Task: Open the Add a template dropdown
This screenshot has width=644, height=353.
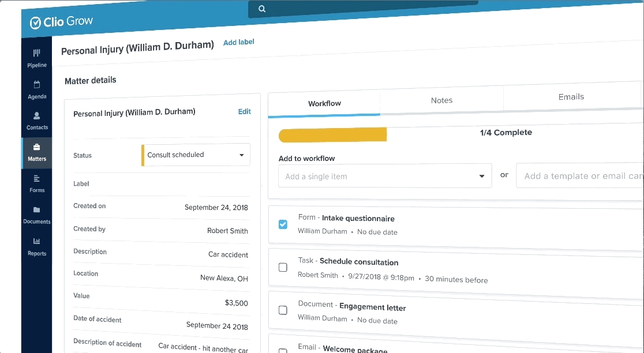Action: tap(580, 176)
